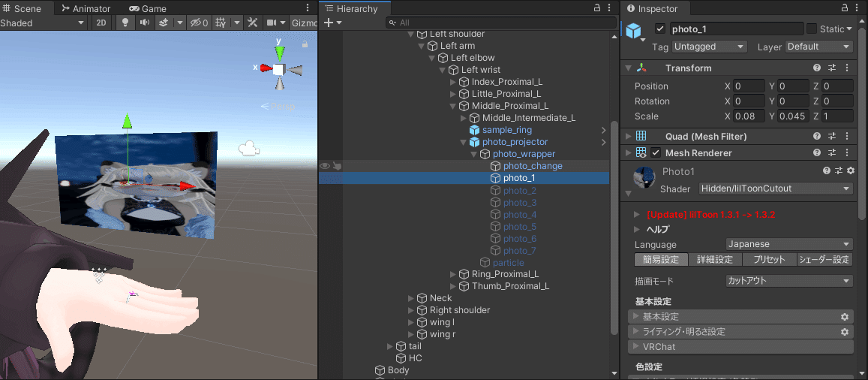Lock the Hierarchy panel
Image resolution: width=868 pixels, height=380 pixels.
[x=596, y=8]
